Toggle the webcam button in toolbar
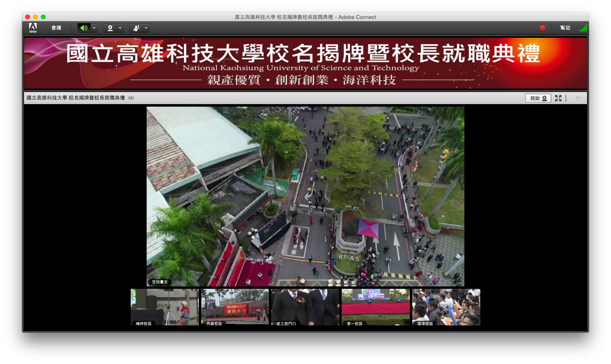Image resolution: width=611 pixels, height=364 pixels. click(x=110, y=28)
